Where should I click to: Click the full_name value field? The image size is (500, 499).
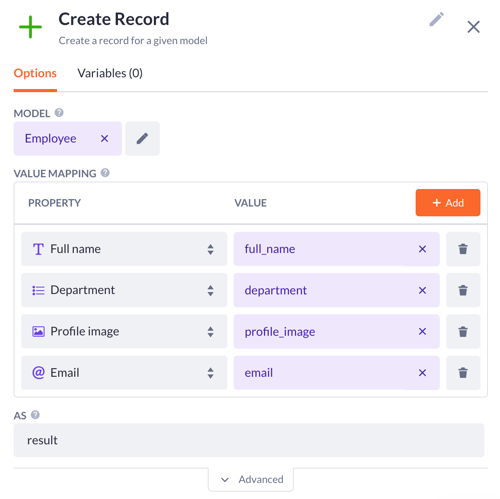click(x=336, y=249)
